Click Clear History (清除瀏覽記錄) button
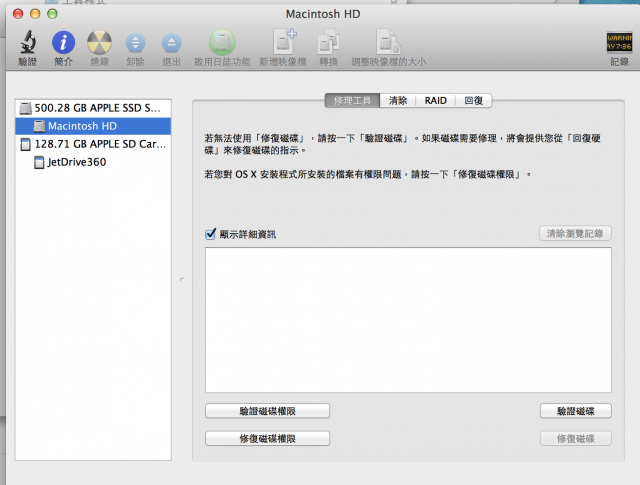Screen dimensions: 640x485 [x=575, y=234]
